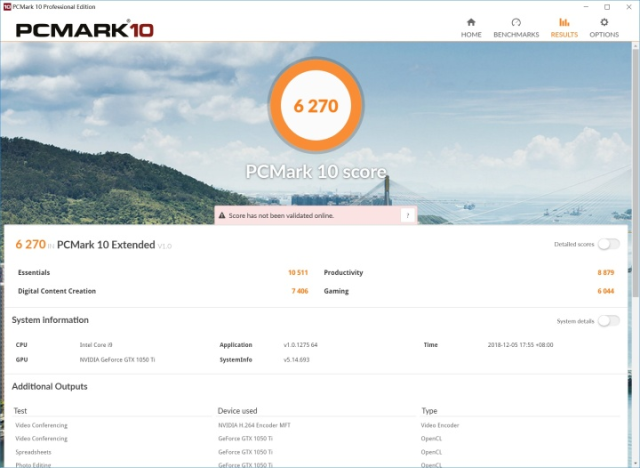
Task: Click the Device used column header
Action: pos(238,411)
